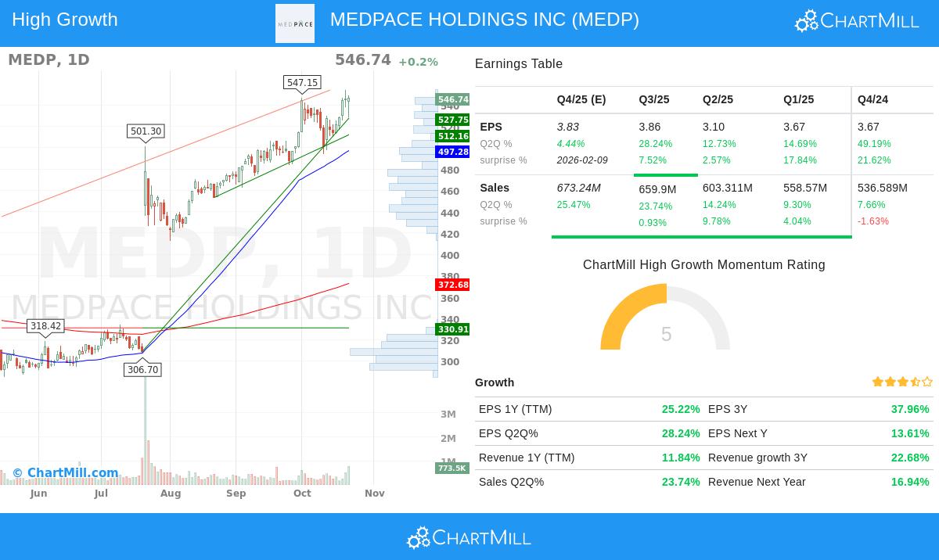The width and height of the screenshot is (939, 560).
Task: Open the © ChartMill.com link
Action: tap(66, 473)
